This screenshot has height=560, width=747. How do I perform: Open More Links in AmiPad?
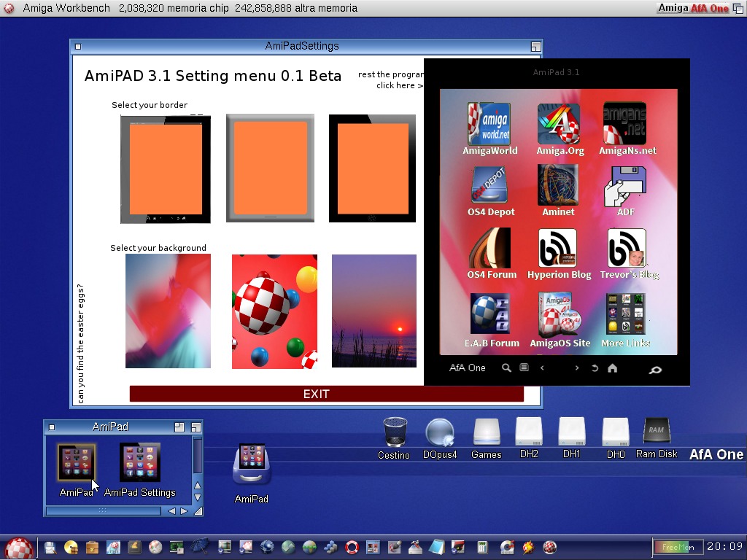[625, 314]
